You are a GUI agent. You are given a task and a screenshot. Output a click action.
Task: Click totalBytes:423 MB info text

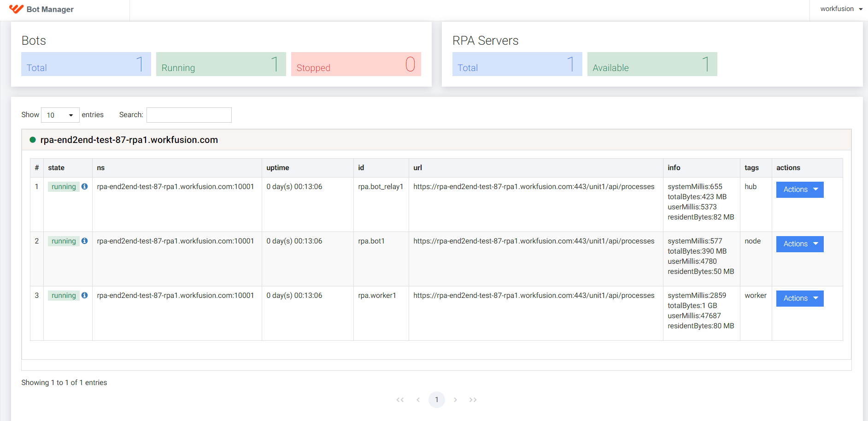(x=697, y=197)
